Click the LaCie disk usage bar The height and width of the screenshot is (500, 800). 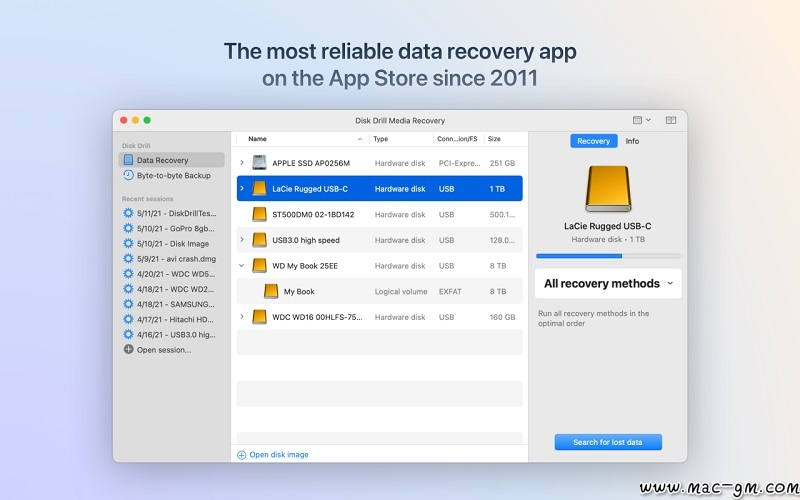pyautogui.click(x=608, y=256)
